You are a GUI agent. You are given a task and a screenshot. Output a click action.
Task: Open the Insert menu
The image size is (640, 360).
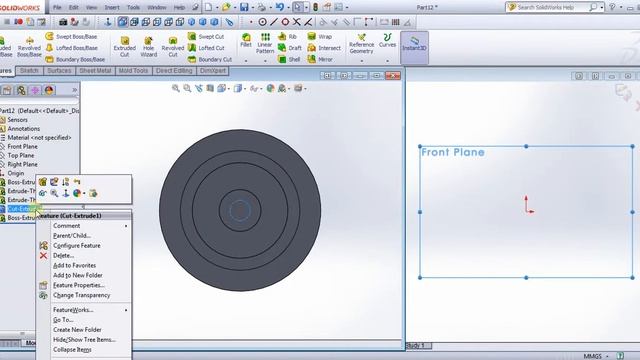click(x=112, y=7)
